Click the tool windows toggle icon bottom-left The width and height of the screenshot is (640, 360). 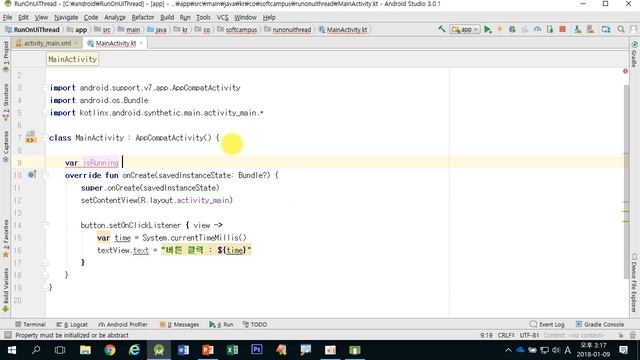(7, 335)
